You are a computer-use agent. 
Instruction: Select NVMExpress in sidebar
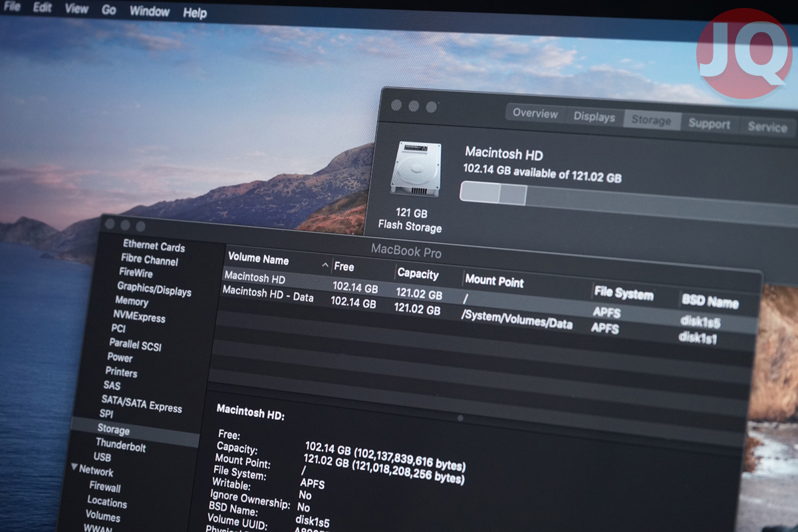[x=139, y=316]
